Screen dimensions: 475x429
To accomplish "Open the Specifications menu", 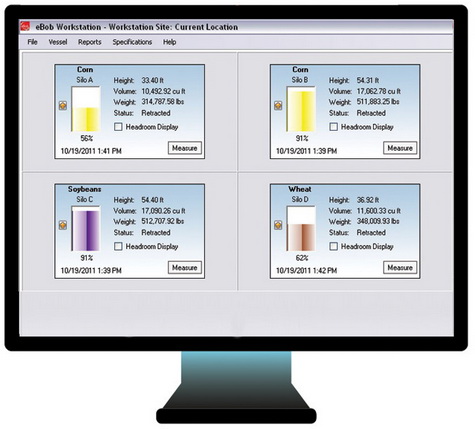I will pos(132,42).
